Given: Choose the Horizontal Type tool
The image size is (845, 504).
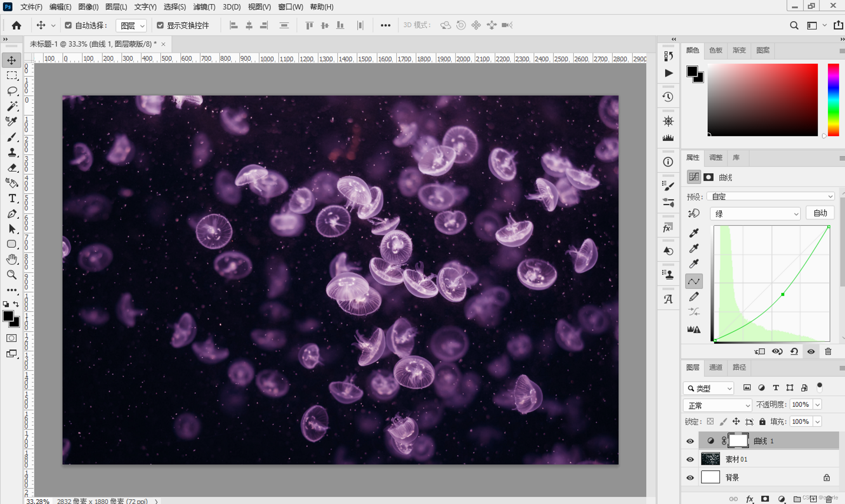Looking at the screenshot, I should click(x=12, y=198).
